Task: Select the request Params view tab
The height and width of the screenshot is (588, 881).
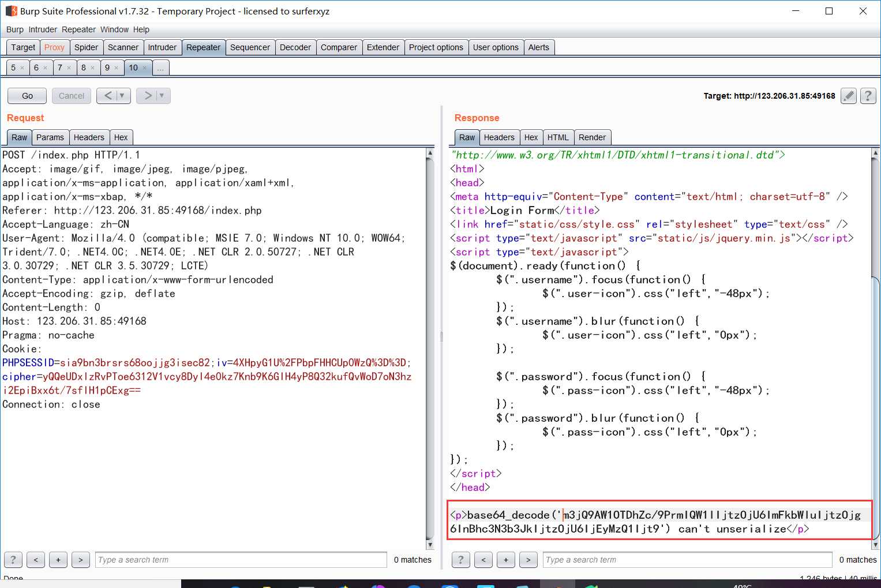Action: pos(50,137)
